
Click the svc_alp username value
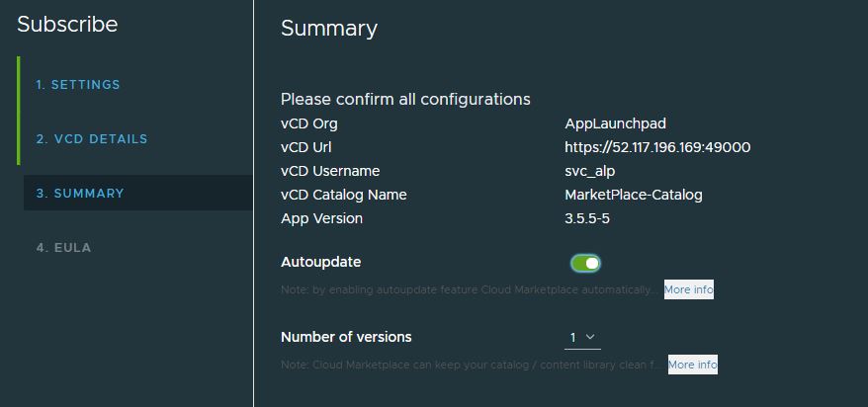point(589,171)
